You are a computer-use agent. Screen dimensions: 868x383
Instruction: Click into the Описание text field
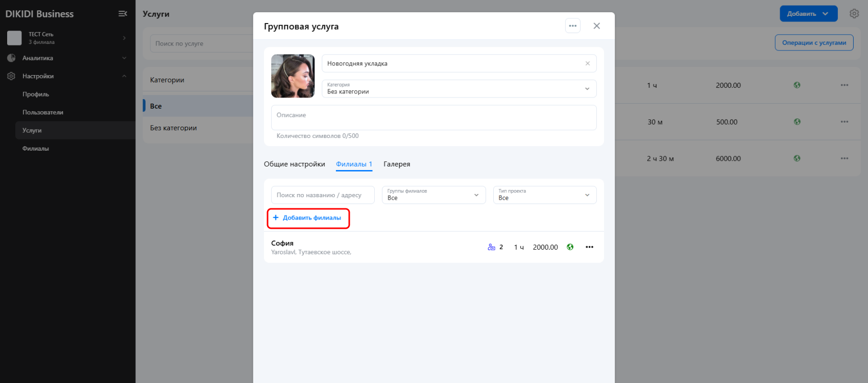[433, 118]
